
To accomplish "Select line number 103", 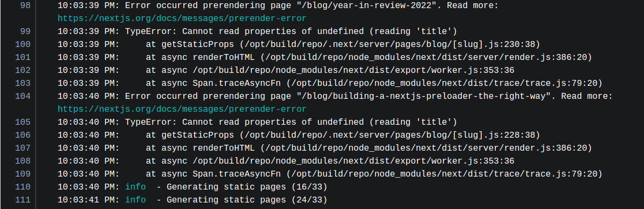I will click(x=23, y=84).
